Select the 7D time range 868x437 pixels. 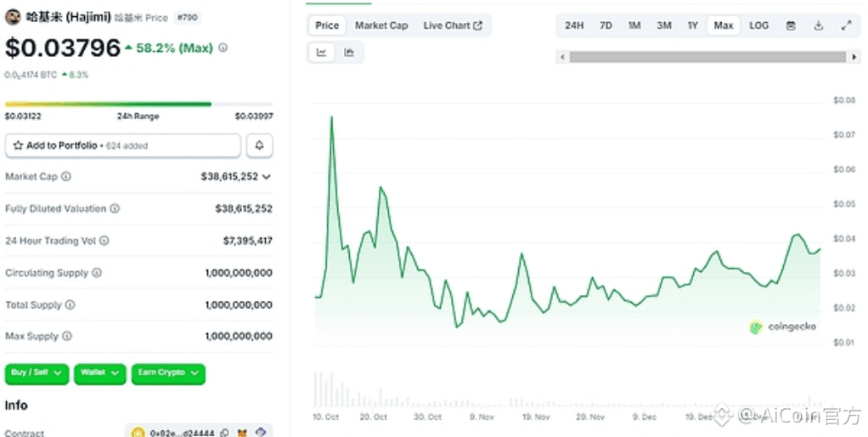tap(606, 26)
